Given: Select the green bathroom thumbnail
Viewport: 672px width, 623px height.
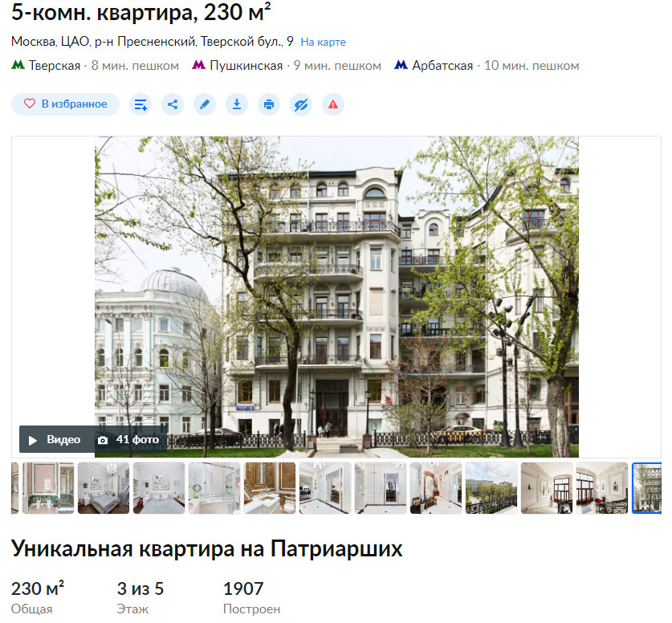Looking at the screenshot, I should [x=48, y=488].
